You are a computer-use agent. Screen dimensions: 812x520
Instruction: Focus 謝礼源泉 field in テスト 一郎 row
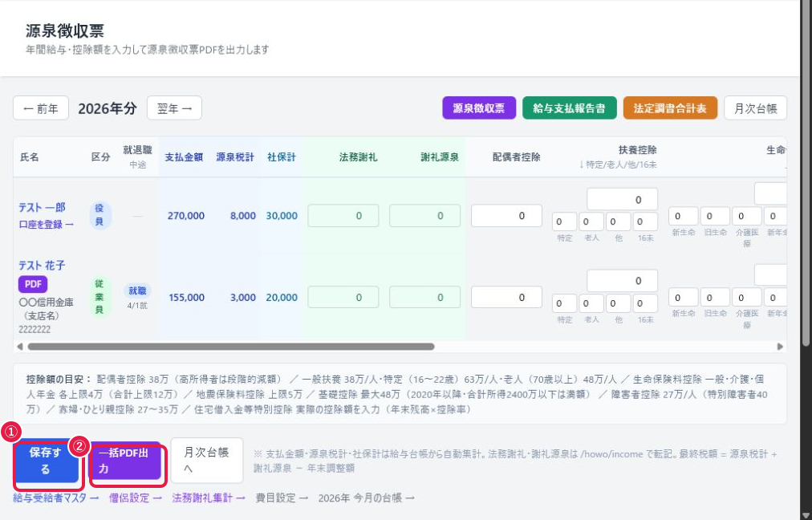click(x=424, y=215)
